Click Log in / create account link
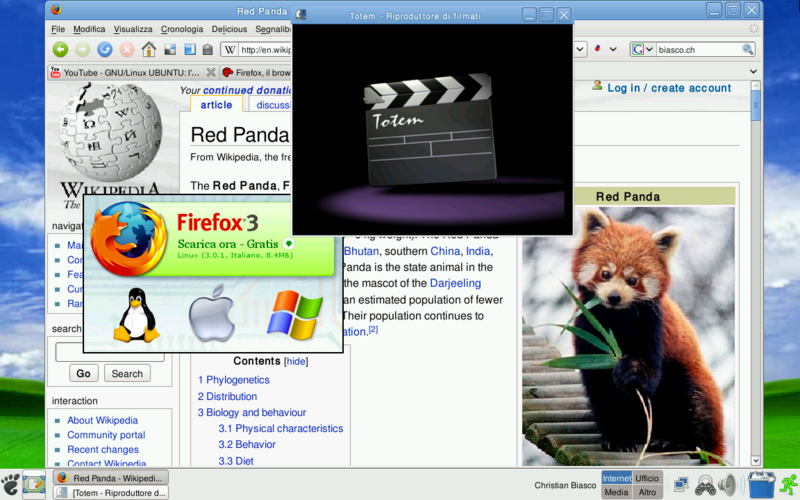The height and width of the screenshot is (500, 800). coord(669,88)
